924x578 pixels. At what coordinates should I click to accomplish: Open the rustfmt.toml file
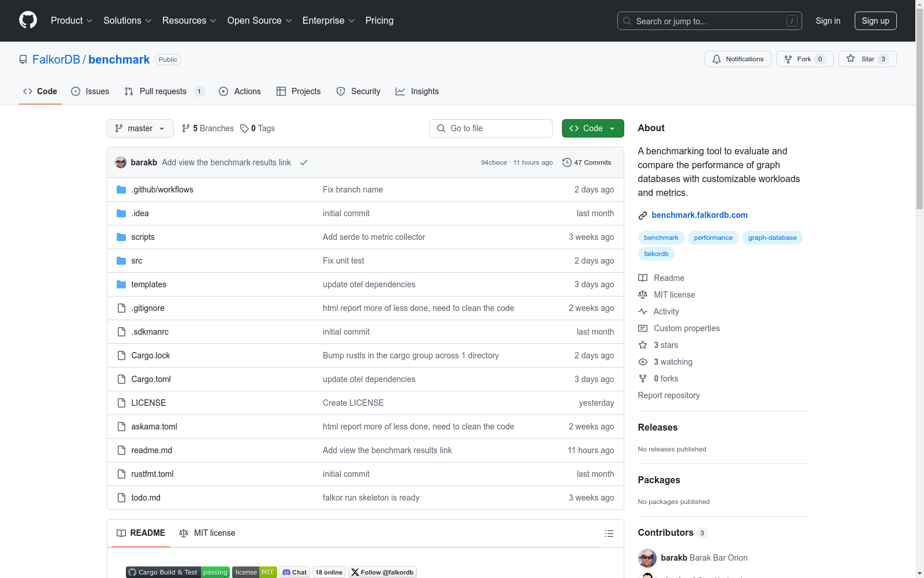pos(152,474)
